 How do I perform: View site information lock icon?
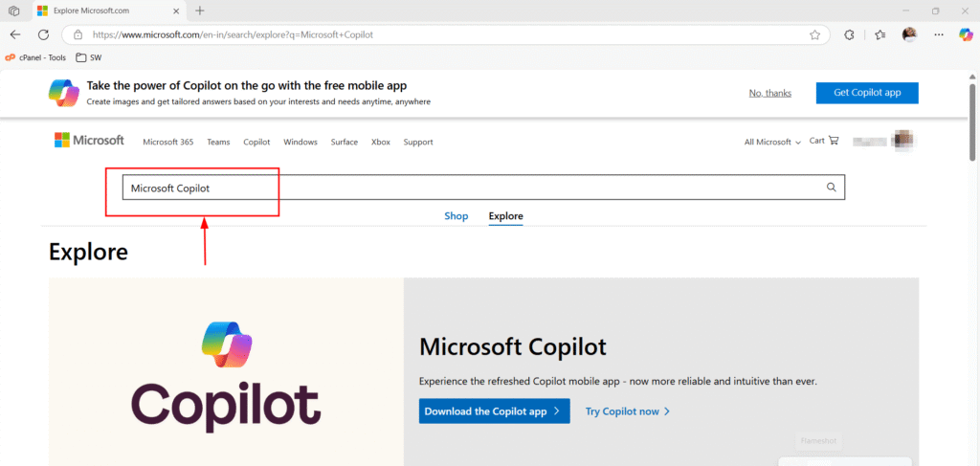click(x=77, y=35)
